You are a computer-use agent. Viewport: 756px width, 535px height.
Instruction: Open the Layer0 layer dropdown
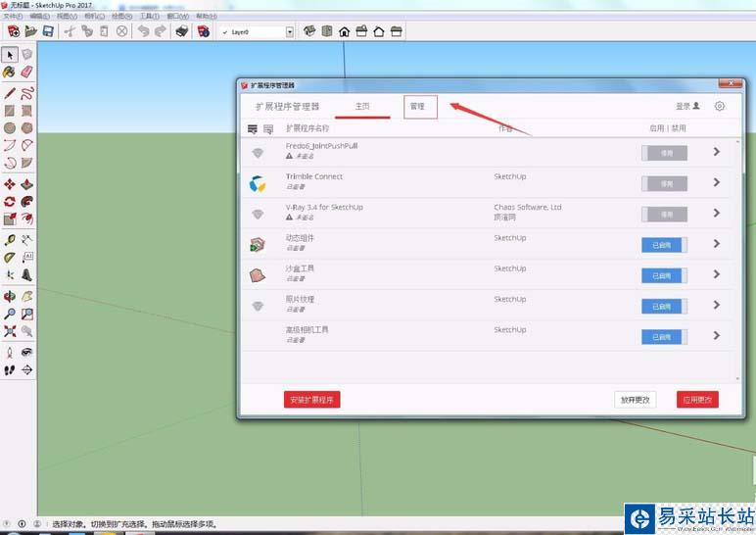coord(289,32)
